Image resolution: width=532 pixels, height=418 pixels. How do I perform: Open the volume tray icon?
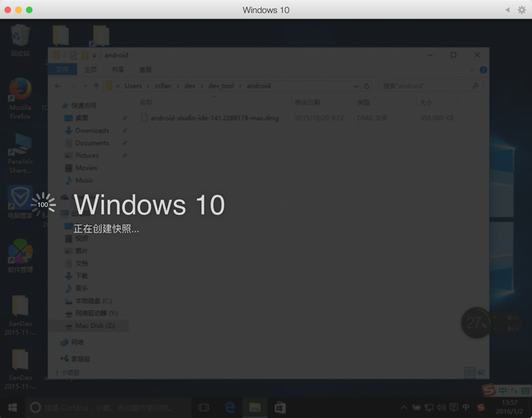(441, 407)
